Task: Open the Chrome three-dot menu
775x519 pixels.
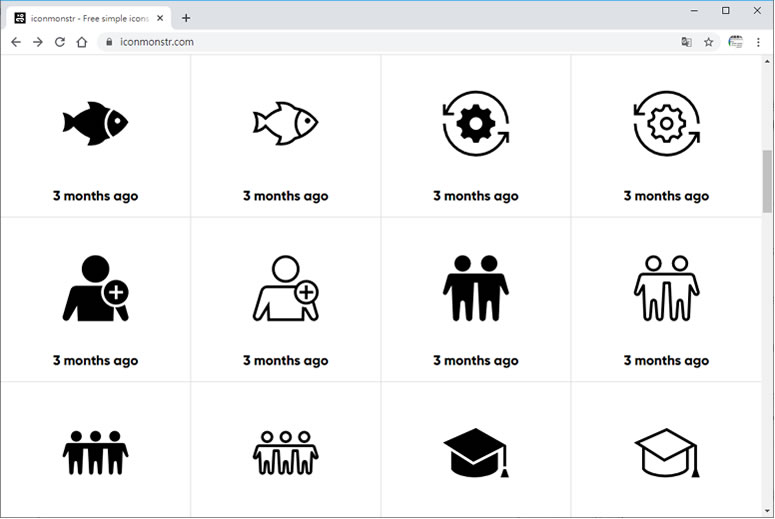Action: 758,42
